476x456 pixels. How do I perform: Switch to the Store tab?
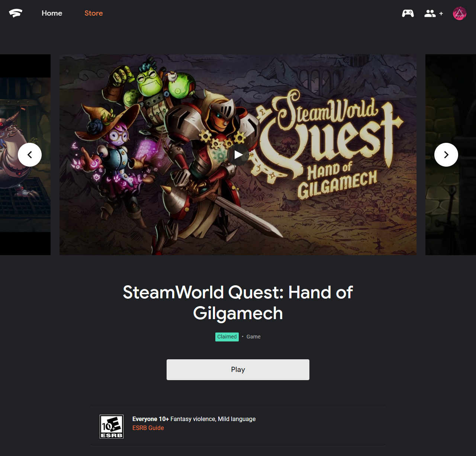tap(94, 13)
